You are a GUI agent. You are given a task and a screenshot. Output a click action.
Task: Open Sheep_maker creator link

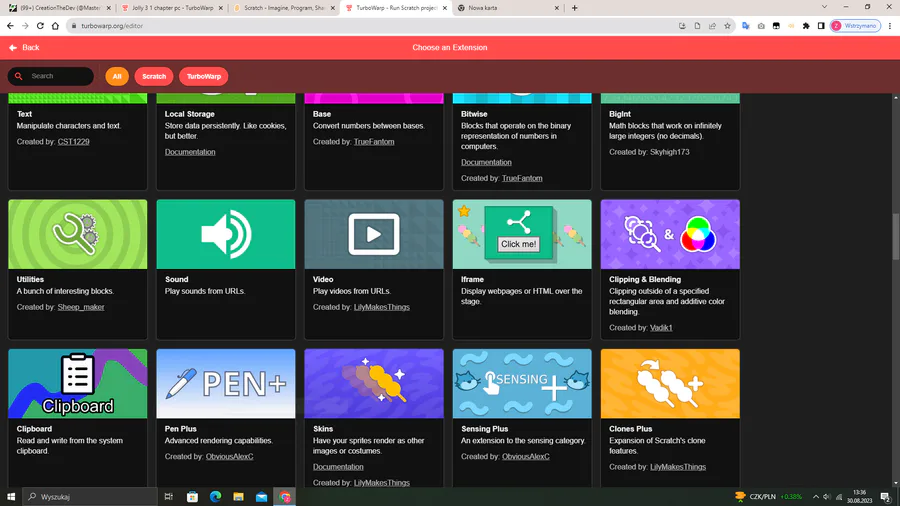(81, 307)
